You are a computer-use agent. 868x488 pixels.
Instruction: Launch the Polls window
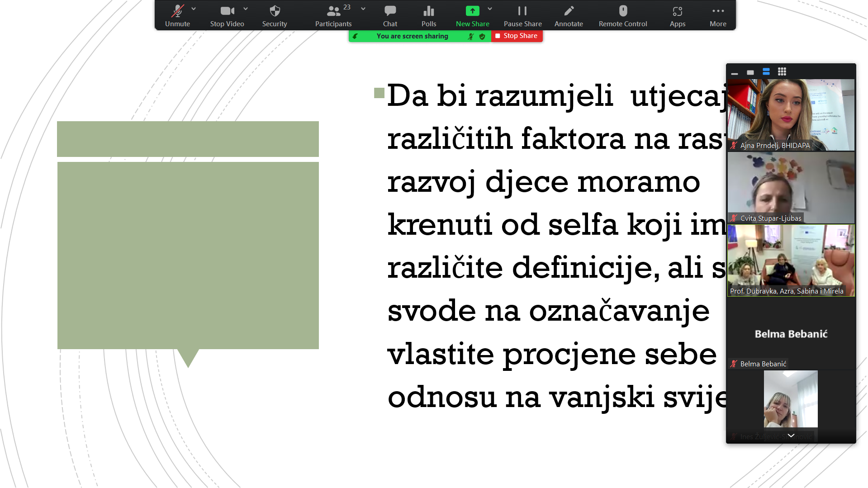tap(428, 16)
